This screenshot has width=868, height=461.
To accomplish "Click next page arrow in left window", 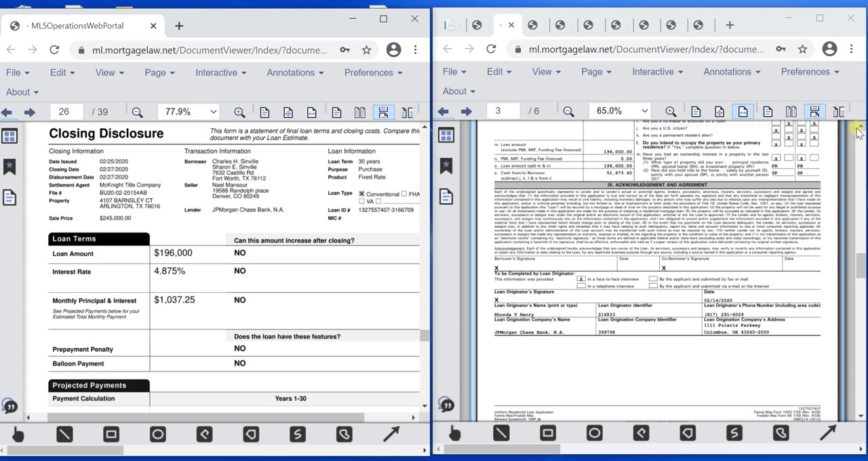I will [x=30, y=113].
